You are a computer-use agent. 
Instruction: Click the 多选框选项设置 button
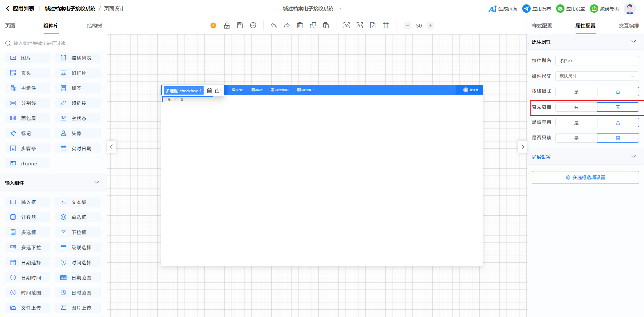point(585,177)
